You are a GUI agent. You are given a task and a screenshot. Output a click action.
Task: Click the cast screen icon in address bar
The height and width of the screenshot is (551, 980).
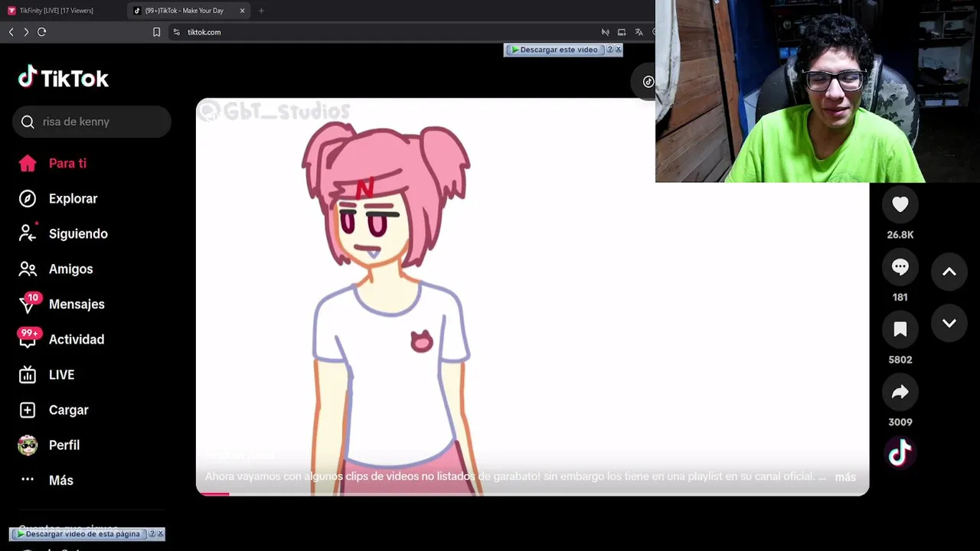point(622,32)
